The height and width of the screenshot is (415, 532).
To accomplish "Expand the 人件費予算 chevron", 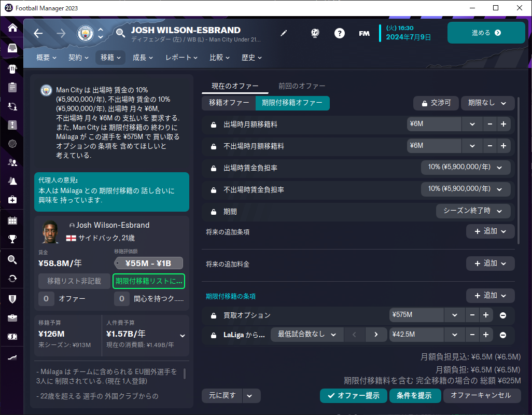I will coord(183,336).
